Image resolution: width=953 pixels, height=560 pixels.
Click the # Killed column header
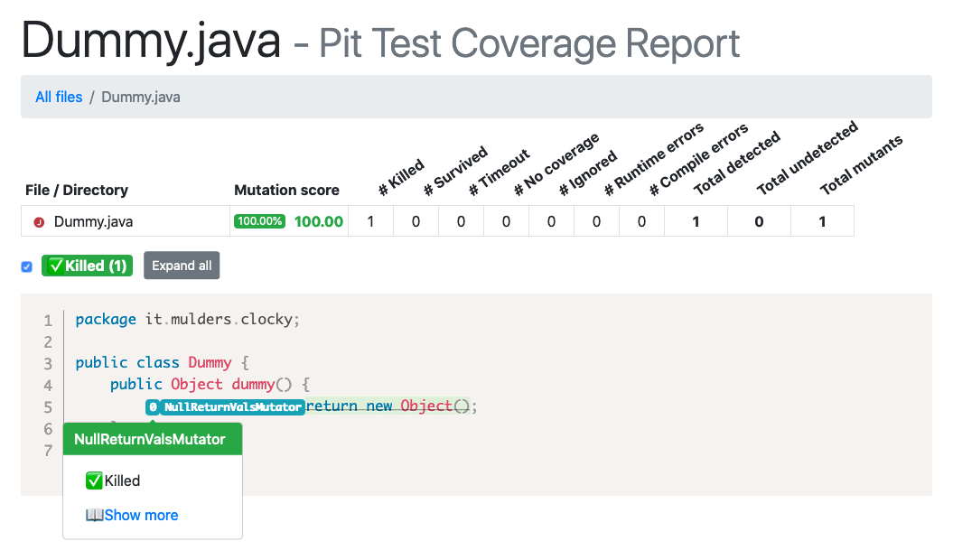tap(402, 178)
